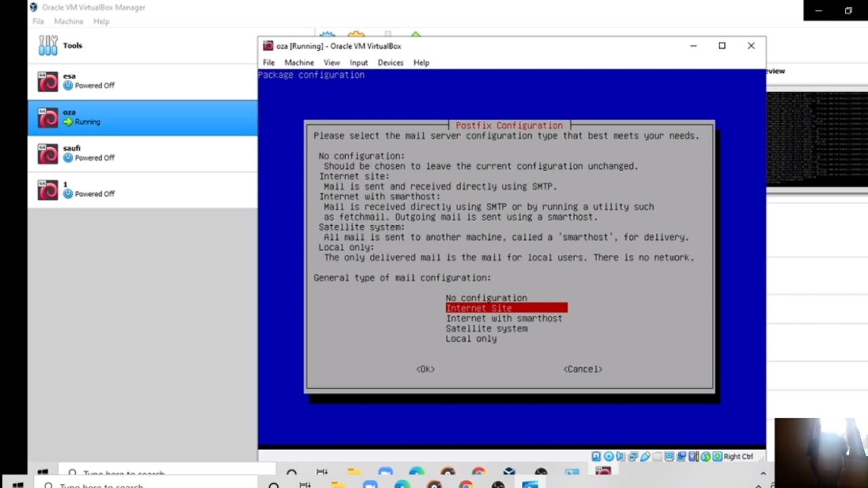Click the Debian icon of saufi VM
This screenshot has height=488, width=868.
tap(48, 154)
